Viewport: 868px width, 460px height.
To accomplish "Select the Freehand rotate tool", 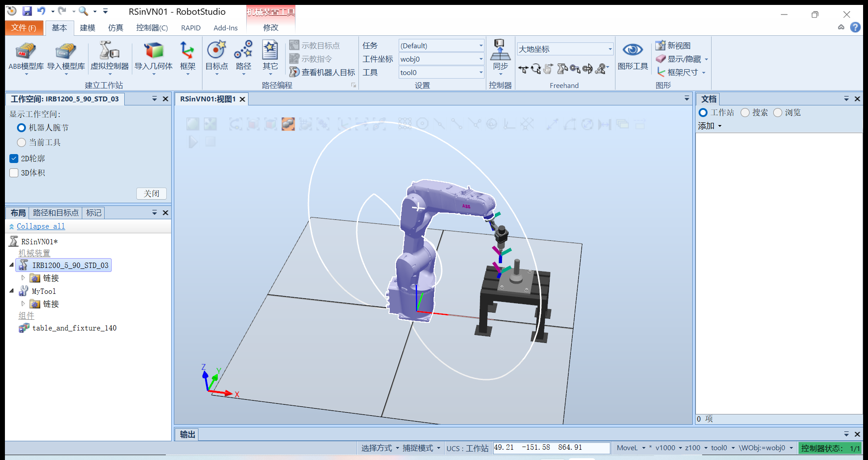I will pos(536,69).
